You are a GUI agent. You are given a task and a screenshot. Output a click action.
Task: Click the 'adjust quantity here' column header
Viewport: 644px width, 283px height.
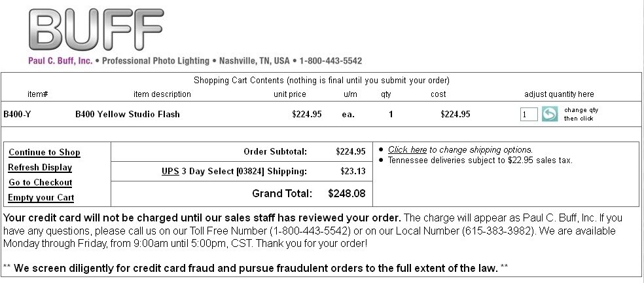pos(559,94)
